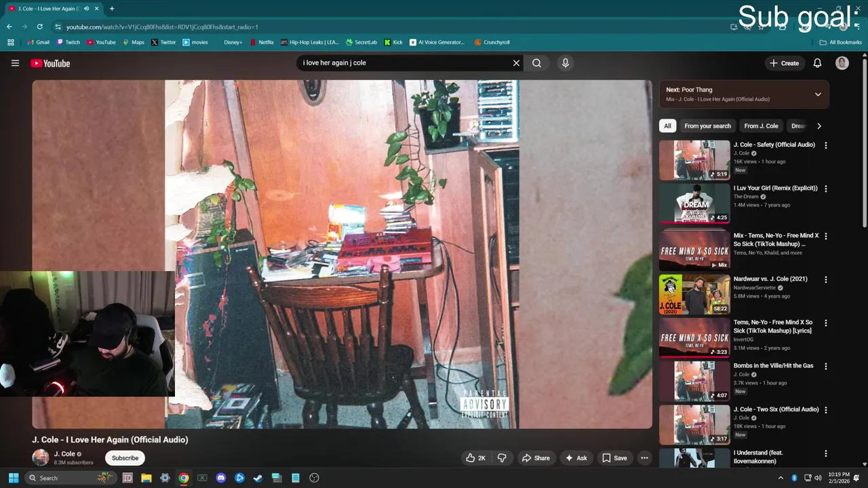Click the browser address bar URL
The image size is (868, 488).
162,27
